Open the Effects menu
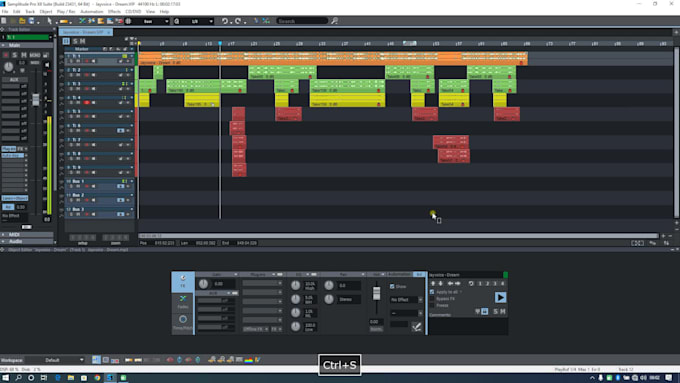This screenshot has width=680, height=383. [114, 11]
